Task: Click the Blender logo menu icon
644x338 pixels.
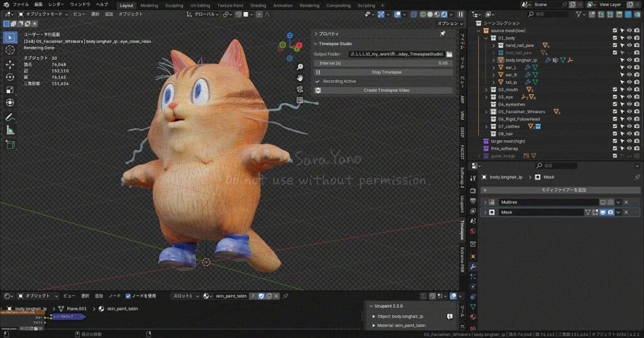Action: tap(6, 4)
